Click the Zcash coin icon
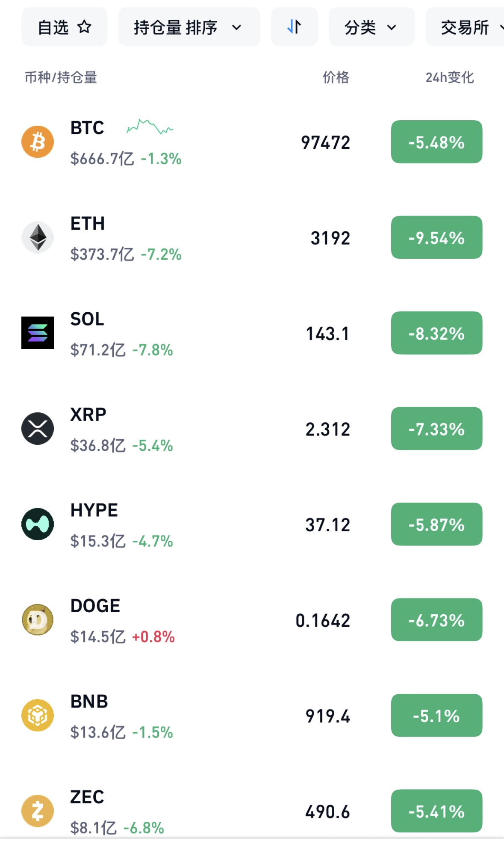Screen dimensions: 504x841 tap(38, 811)
